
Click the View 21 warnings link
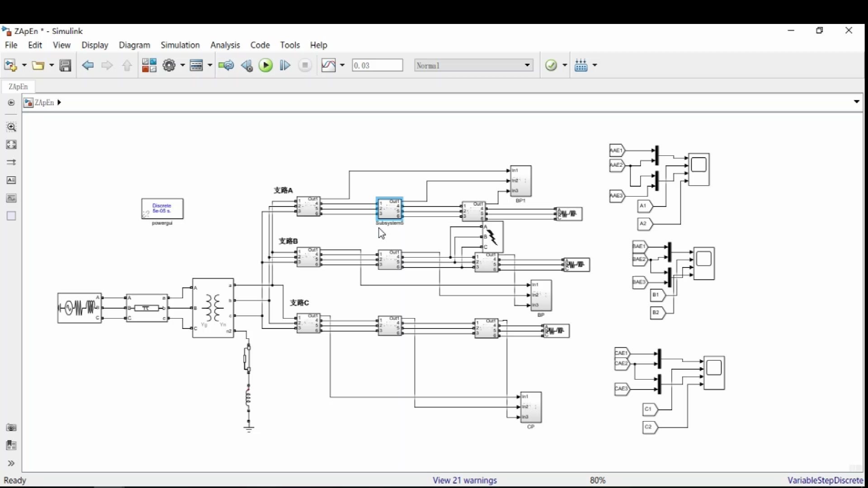pyautogui.click(x=464, y=480)
